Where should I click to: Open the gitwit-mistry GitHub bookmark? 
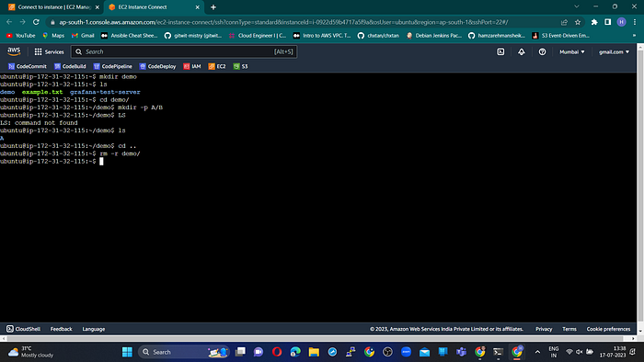coord(192,36)
